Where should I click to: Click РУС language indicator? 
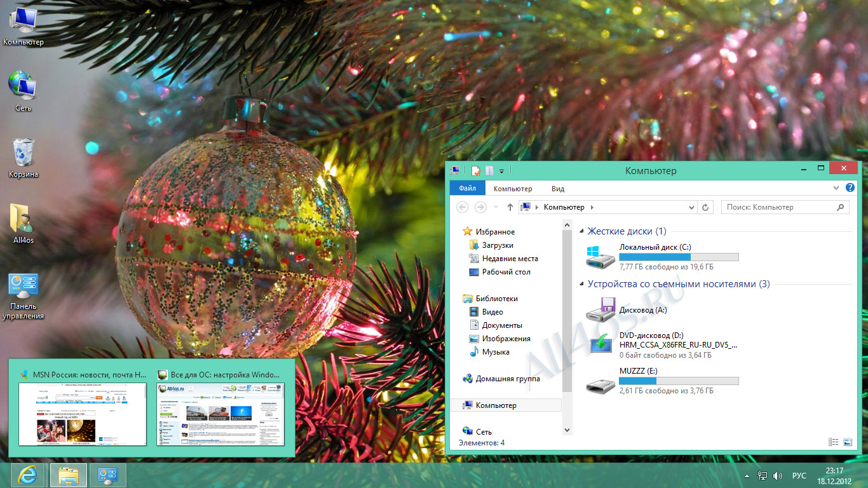coord(799,476)
